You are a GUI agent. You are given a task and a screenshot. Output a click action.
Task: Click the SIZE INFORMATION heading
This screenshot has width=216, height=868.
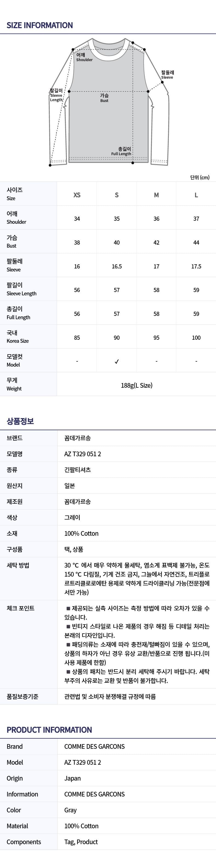[40, 25]
